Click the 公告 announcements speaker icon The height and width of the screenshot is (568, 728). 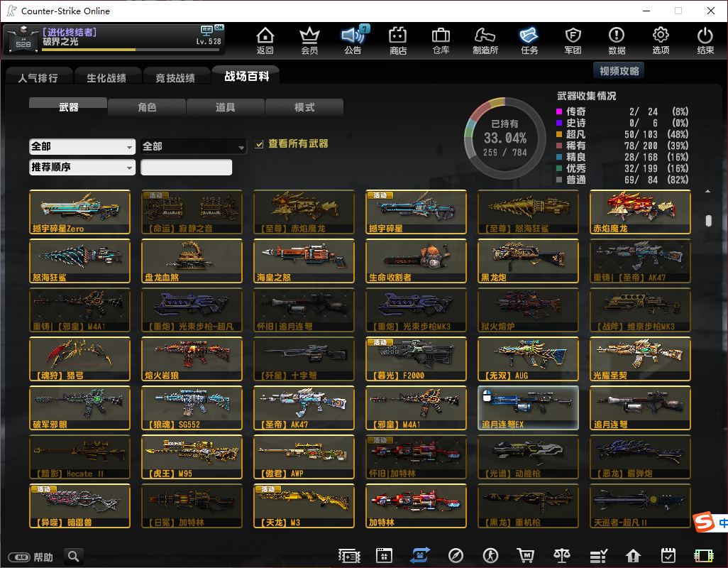[x=353, y=40]
